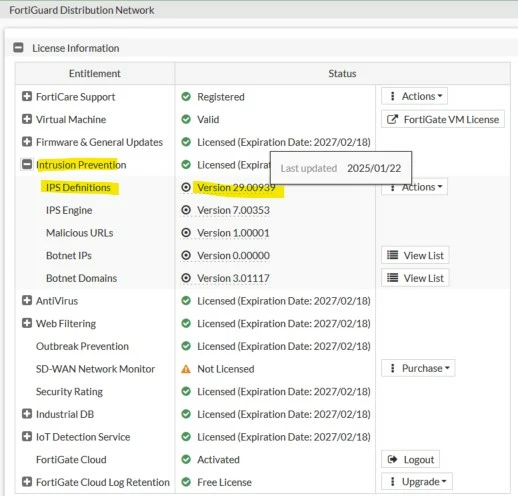This screenshot has height=496, width=518.
Task: Click the Entitlement column header
Action: [95, 73]
